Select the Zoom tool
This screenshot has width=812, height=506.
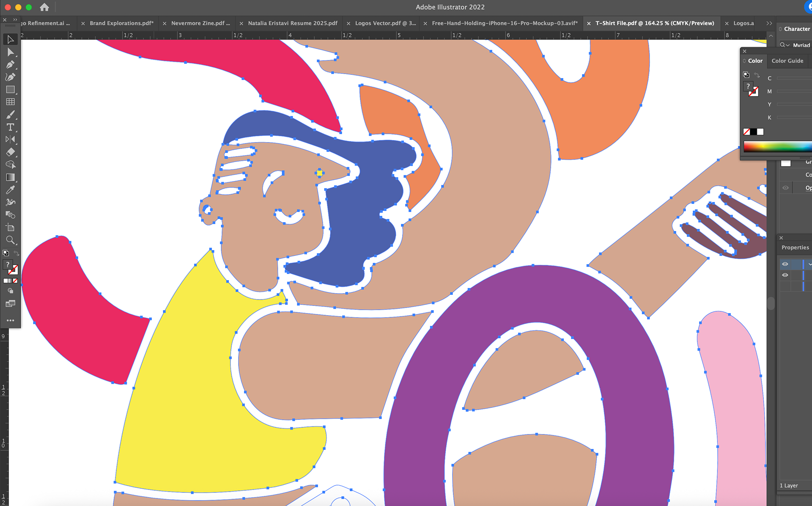tap(10, 240)
